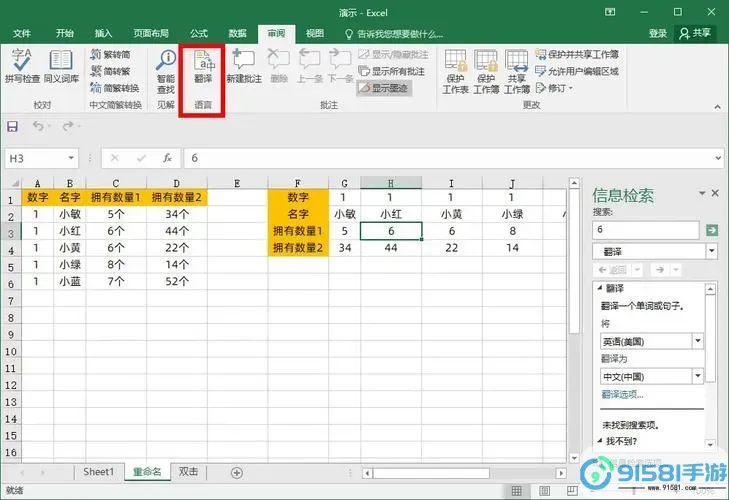The image size is (729, 500).
Task: Run the spelling check (拼写检查)
Action: coord(22,67)
